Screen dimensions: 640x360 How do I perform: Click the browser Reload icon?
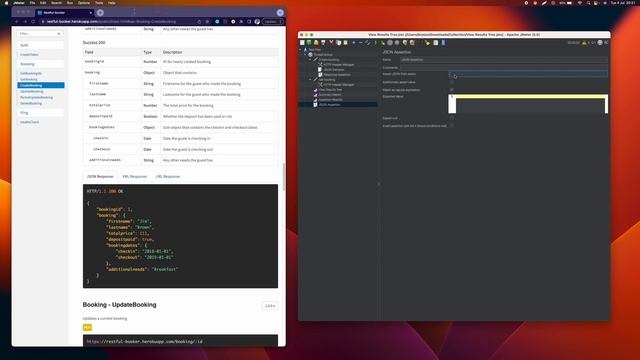tap(33, 22)
